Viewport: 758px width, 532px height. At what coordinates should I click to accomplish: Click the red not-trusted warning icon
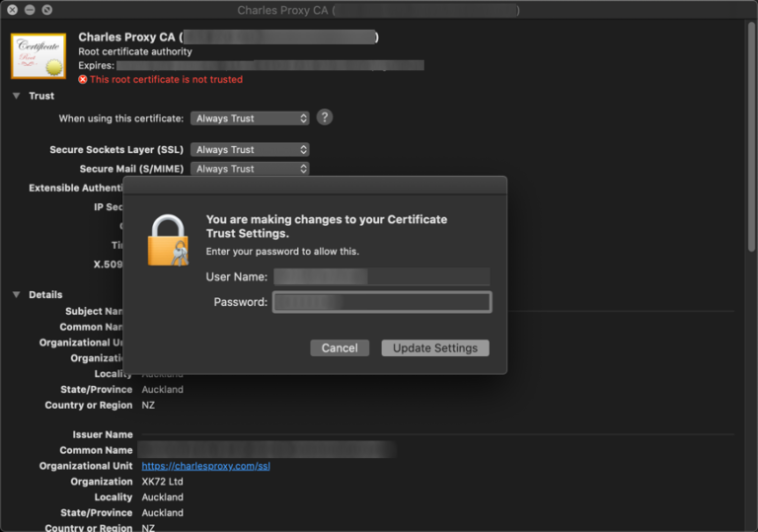click(x=83, y=80)
